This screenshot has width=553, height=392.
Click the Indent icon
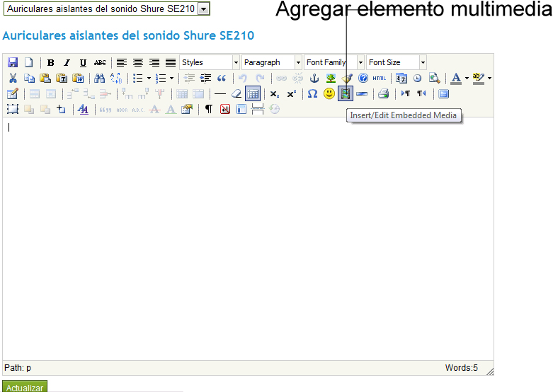205,78
